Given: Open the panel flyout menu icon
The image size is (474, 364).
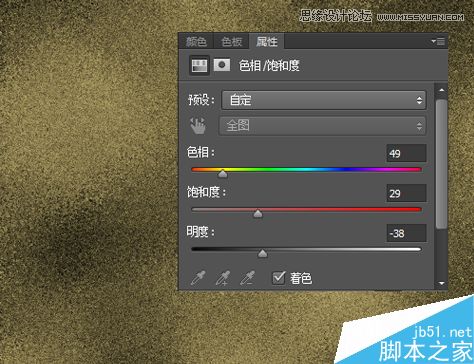Looking at the screenshot, I should [438, 41].
